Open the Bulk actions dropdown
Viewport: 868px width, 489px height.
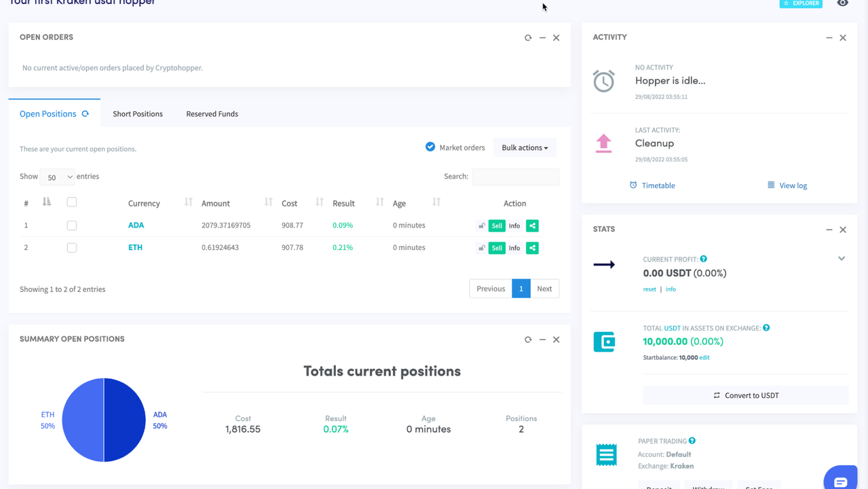[525, 148]
